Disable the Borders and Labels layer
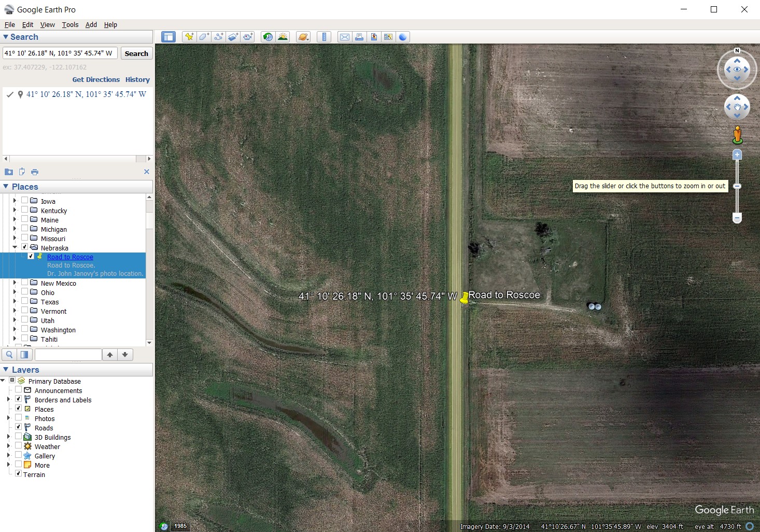760x532 pixels. click(x=18, y=399)
